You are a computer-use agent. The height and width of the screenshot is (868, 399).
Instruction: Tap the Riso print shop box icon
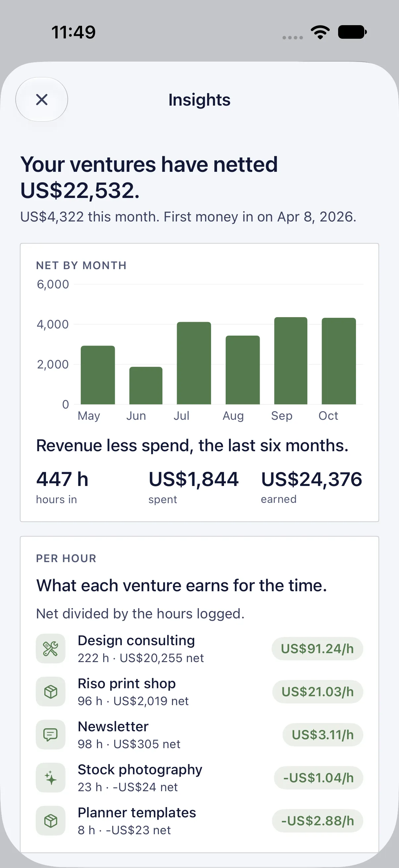(51, 692)
